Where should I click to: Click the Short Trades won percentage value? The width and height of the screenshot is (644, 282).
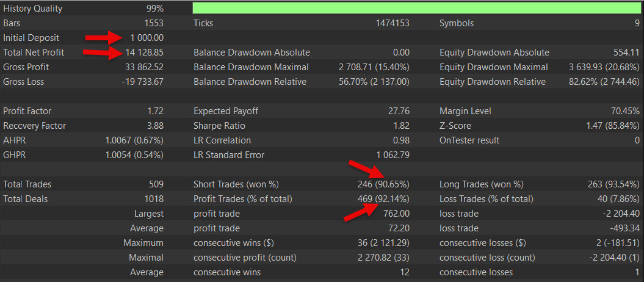(383, 185)
